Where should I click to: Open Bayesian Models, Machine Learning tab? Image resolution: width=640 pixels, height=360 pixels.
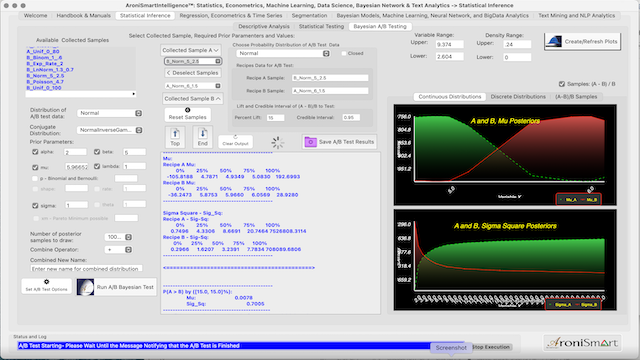433,16
